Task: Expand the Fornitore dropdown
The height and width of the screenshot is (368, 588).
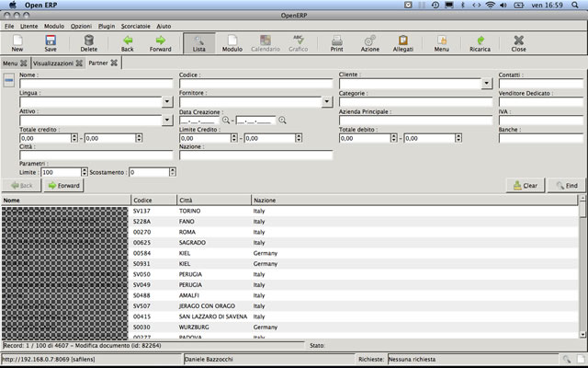Action: pos(327,101)
